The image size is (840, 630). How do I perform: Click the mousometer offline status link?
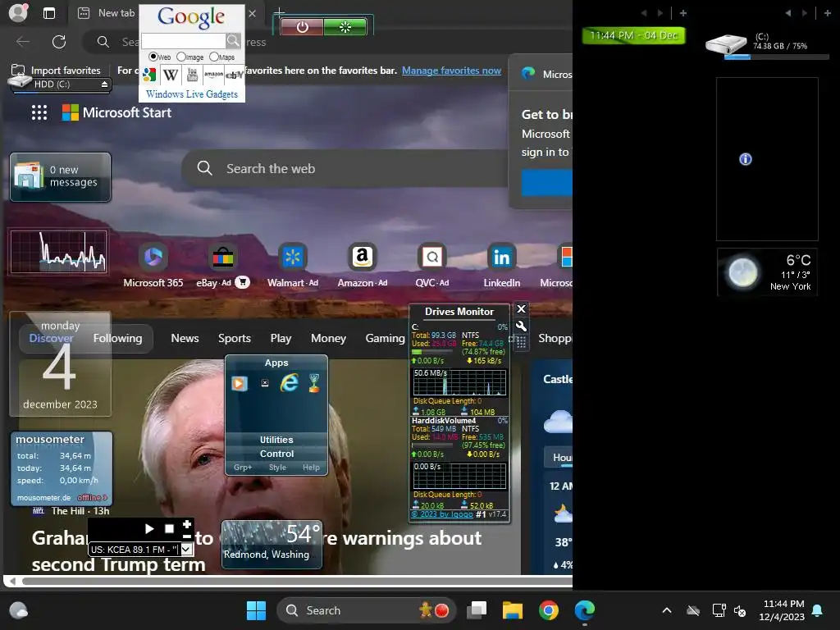point(92,498)
